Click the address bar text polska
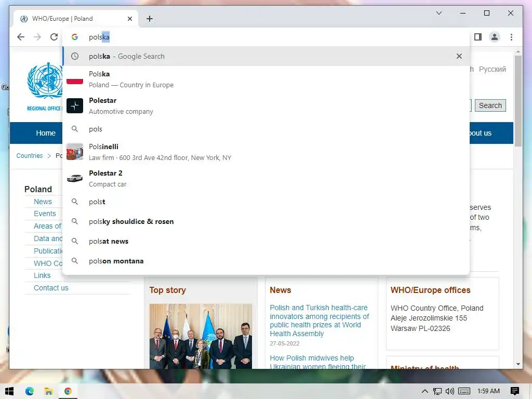Image resolution: width=532 pixels, height=399 pixels. pyautogui.click(x=99, y=37)
